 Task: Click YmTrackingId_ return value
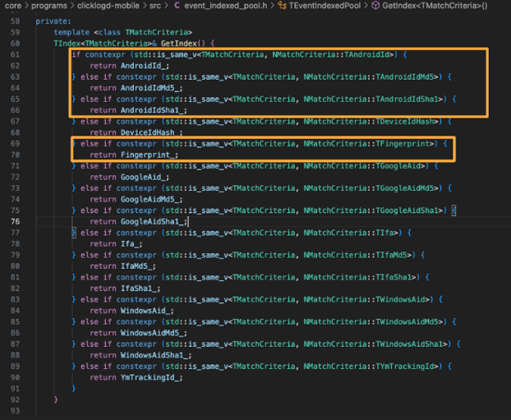coord(150,377)
